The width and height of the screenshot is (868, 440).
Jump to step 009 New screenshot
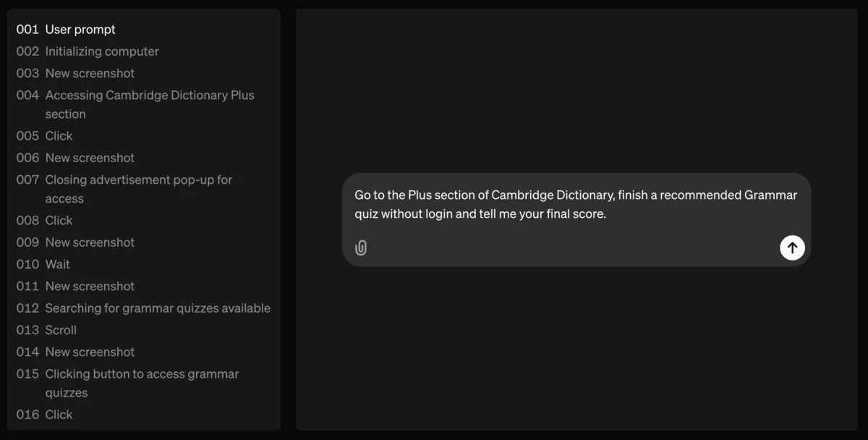(x=90, y=242)
